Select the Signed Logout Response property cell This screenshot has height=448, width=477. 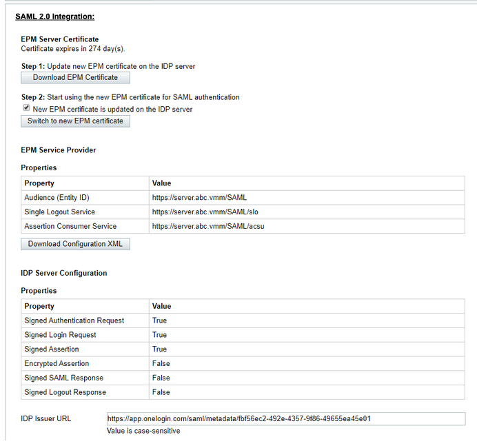65,393
